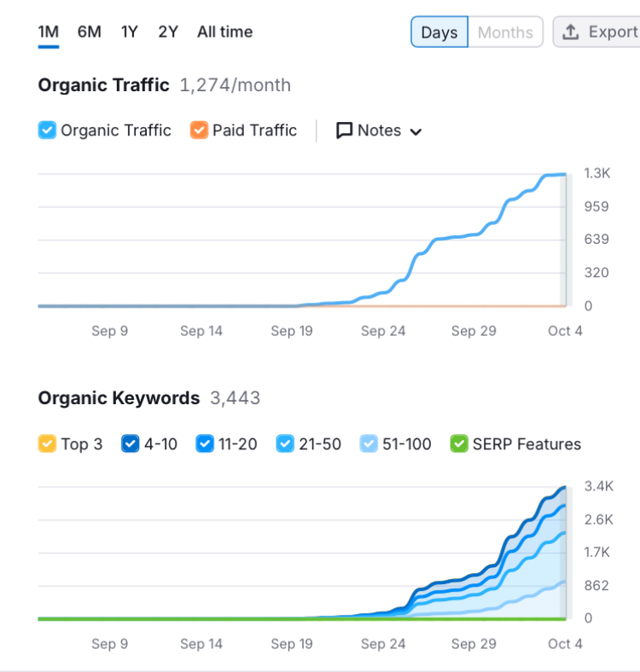This screenshot has height=672, width=640.
Task: Disable the 11-20 positions checkbox
Action: [205, 443]
